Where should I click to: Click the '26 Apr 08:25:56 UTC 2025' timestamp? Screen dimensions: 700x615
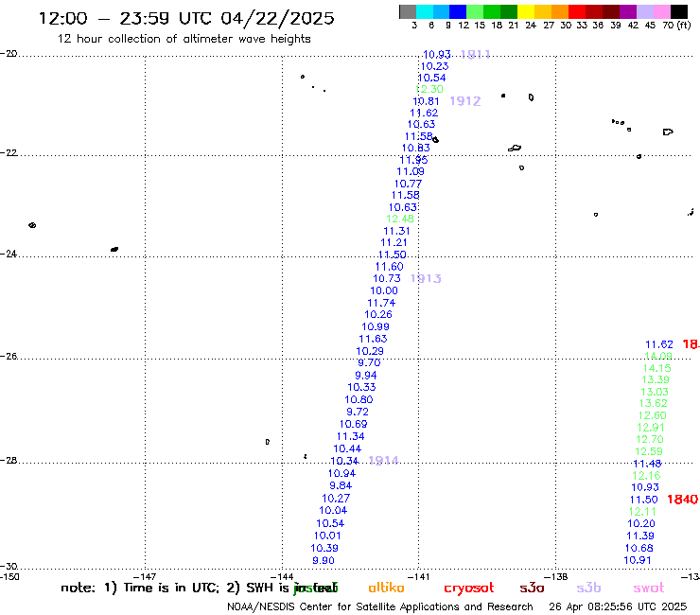[618, 606]
